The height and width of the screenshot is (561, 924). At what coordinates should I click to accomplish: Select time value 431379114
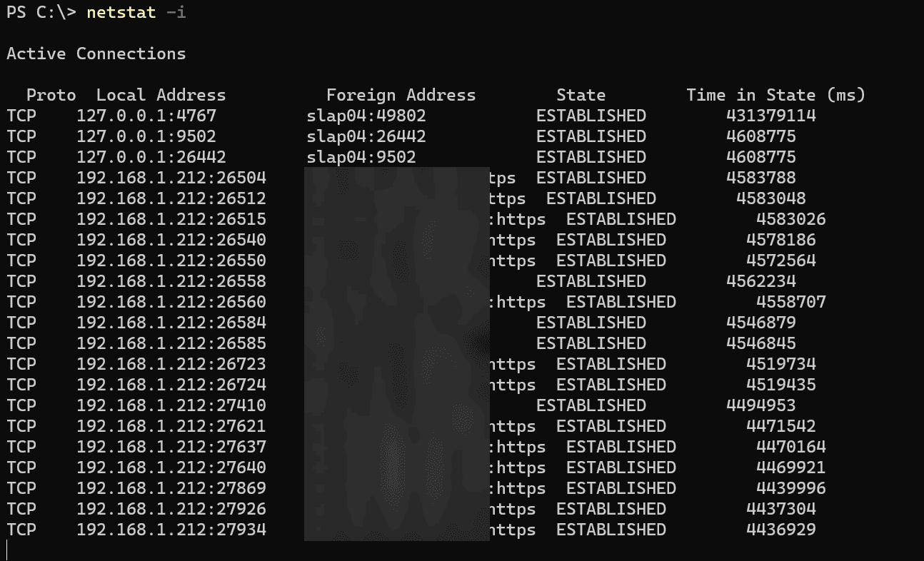pyautogui.click(x=771, y=116)
